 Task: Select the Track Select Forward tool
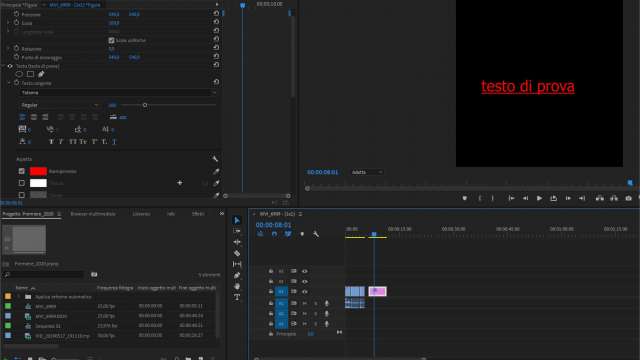237,231
